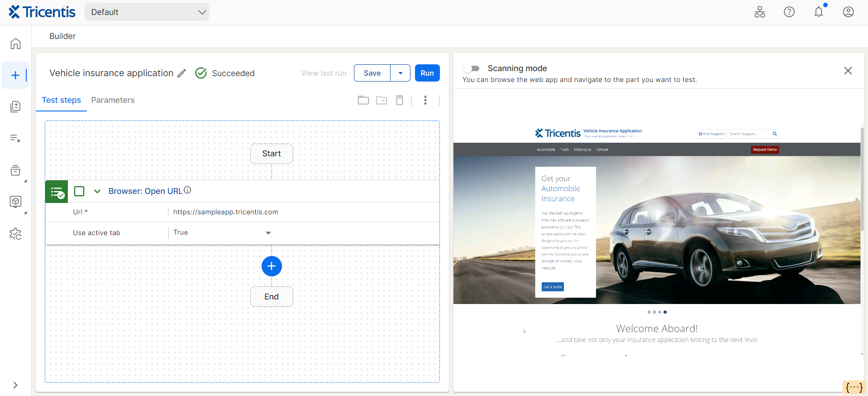Click the info icon beside Browser: Open URL
The height and width of the screenshot is (396, 868).
187,190
